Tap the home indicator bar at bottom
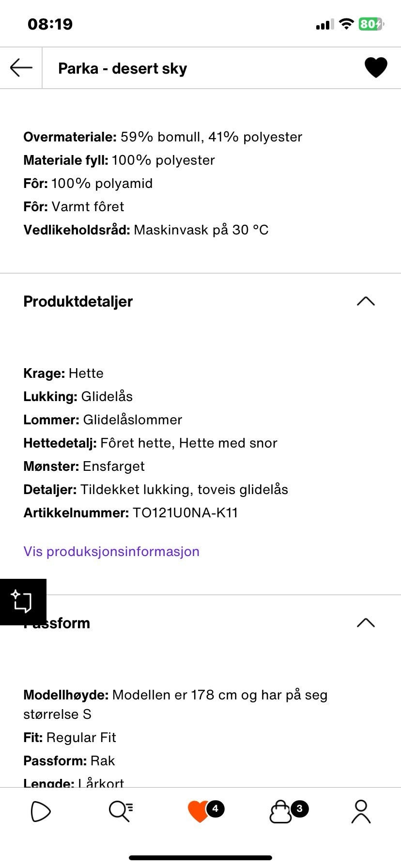This screenshot has height=868, width=401. (200, 858)
